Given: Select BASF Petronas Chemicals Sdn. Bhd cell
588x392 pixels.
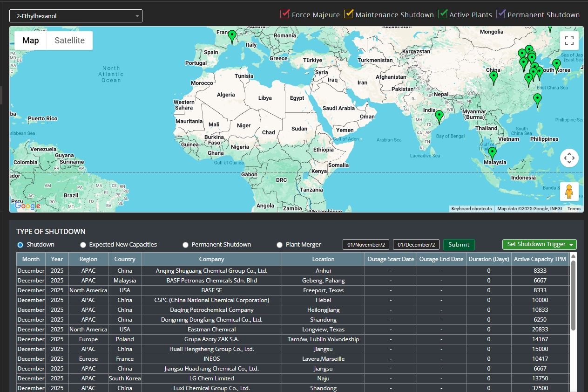Looking at the screenshot, I should click(212, 281).
